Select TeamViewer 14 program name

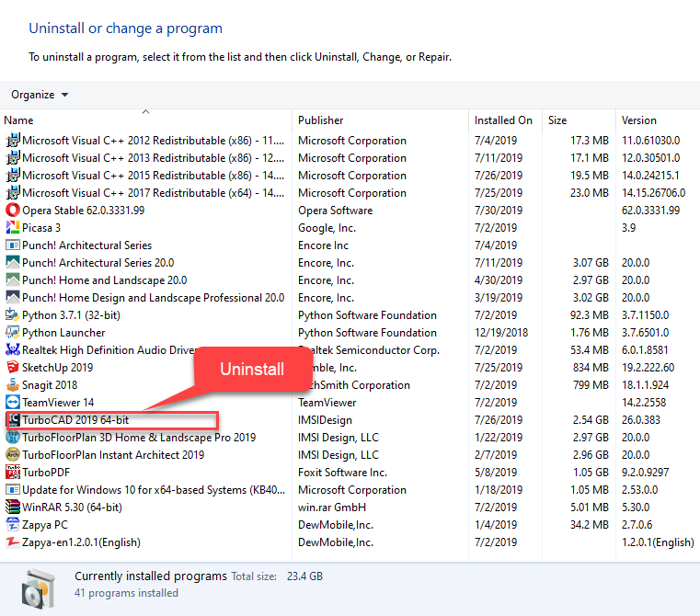(x=58, y=403)
